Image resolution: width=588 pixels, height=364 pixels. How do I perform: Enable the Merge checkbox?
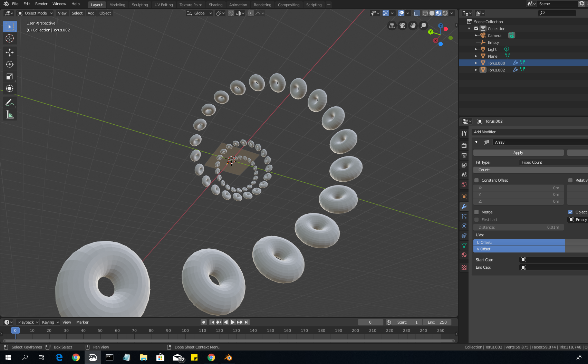pyautogui.click(x=476, y=212)
